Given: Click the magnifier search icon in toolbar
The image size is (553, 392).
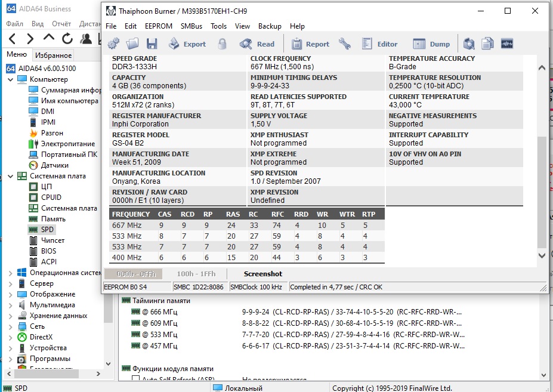Looking at the screenshot, I should click(x=469, y=44).
